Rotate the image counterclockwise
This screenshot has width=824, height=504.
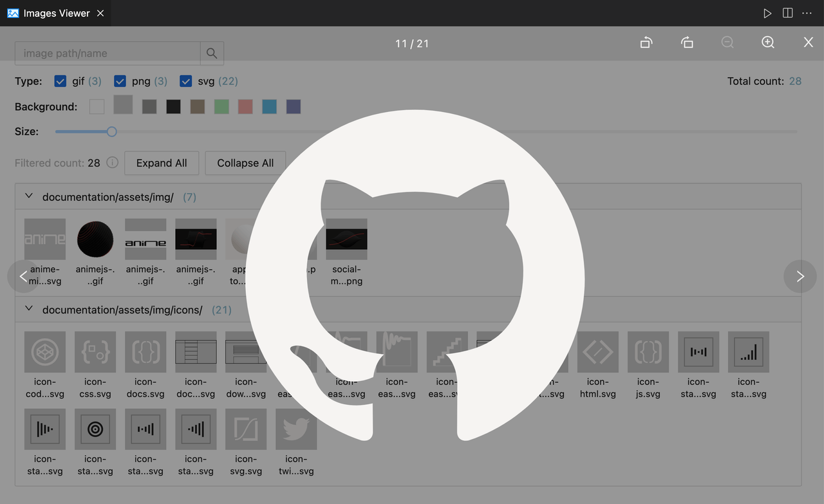[646, 42]
